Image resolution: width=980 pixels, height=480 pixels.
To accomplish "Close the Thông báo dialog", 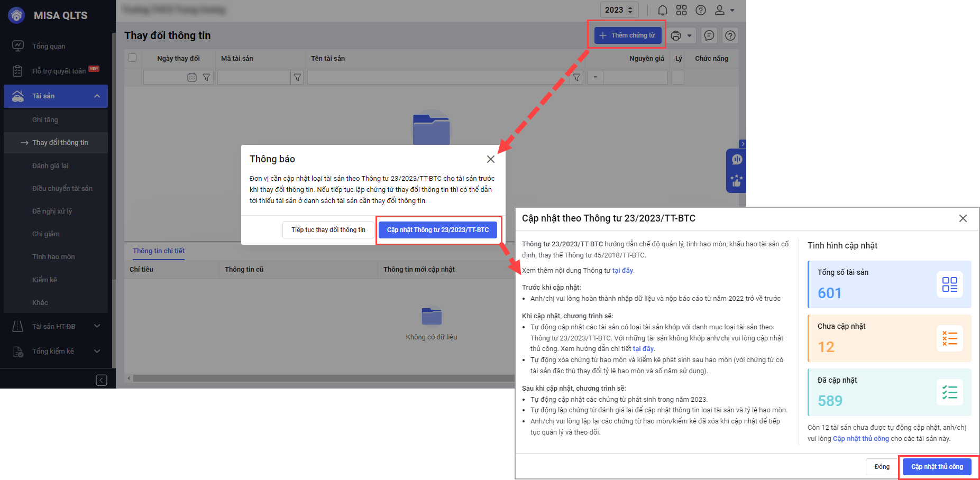I will click(x=491, y=159).
